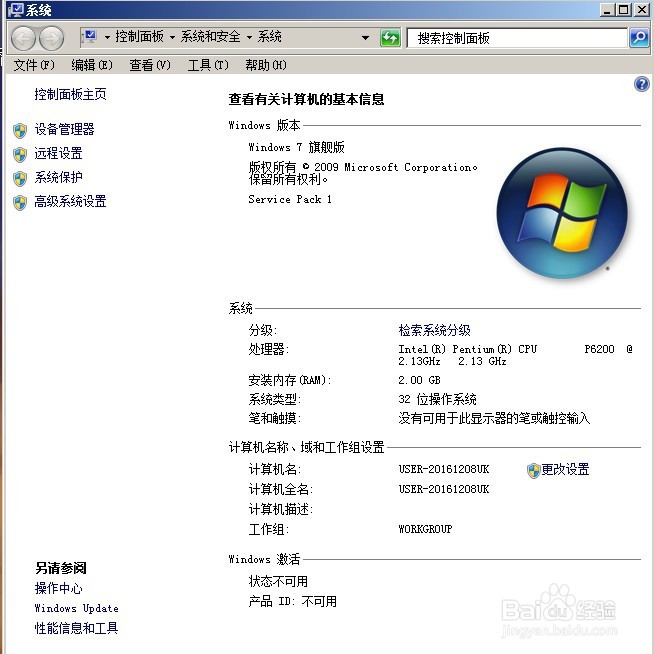Click USER-20161208UK beside 计算机全名
Image resolution: width=654 pixels, height=654 pixels.
(x=443, y=489)
